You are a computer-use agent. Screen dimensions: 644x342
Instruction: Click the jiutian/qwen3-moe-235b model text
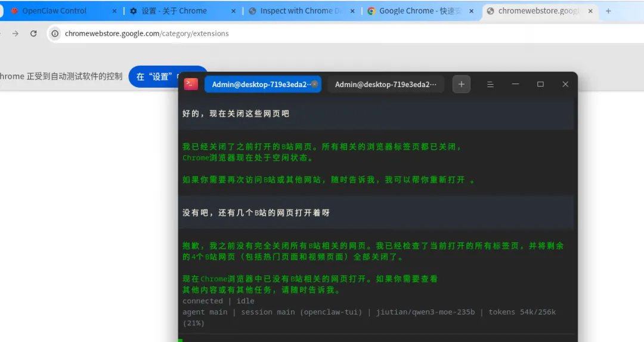click(426, 312)
